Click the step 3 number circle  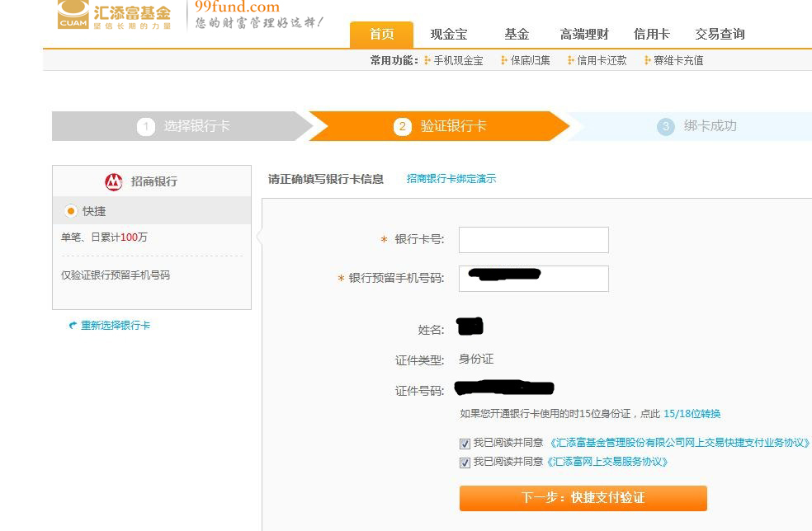click(666, 126)
